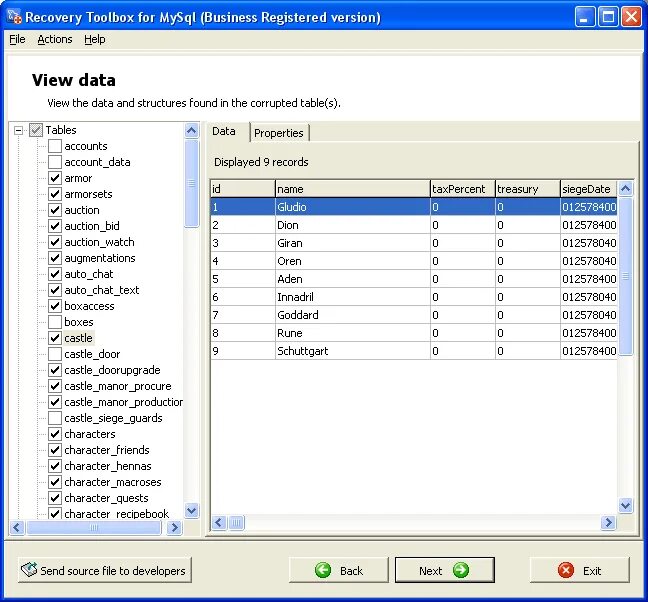Select the Dion record row
The image size is (648, 602).
pyautogui.click(x=414, y=225)
